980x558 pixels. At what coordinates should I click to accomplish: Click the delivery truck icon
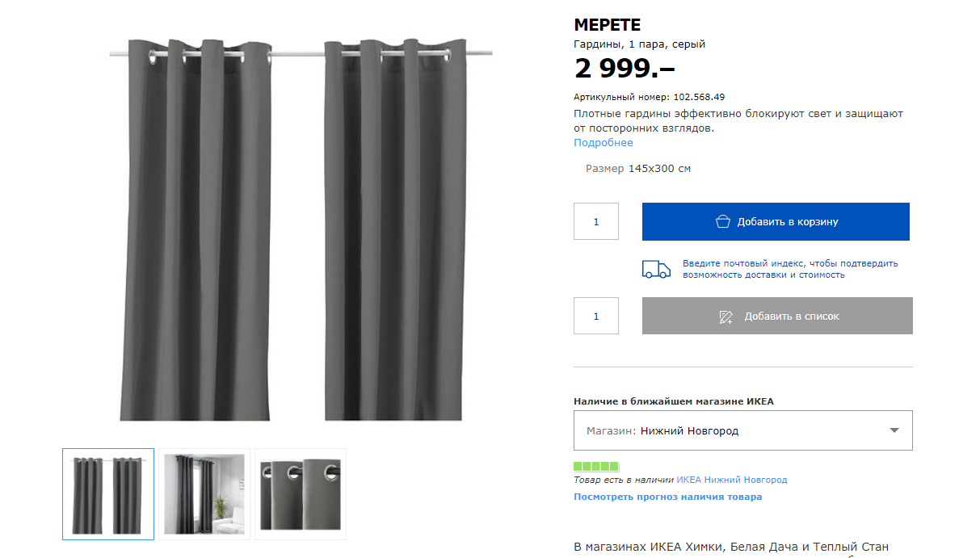tap(656, 270)
